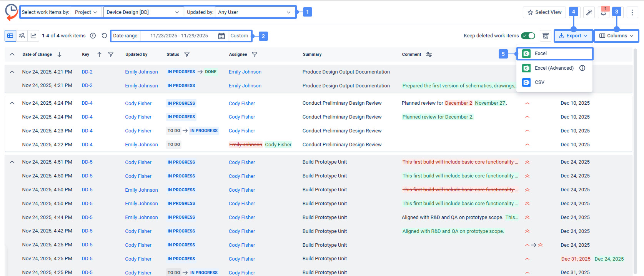This screenshot has height=276, width=644.
Task: Click the clock history app logo
Action: 12,12
